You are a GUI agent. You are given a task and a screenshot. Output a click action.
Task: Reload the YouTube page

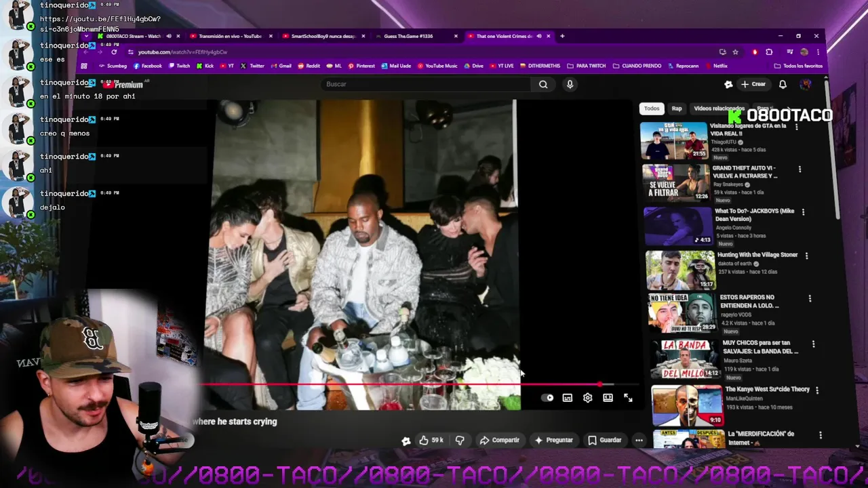pyautogui.click(x=114, y=52)
